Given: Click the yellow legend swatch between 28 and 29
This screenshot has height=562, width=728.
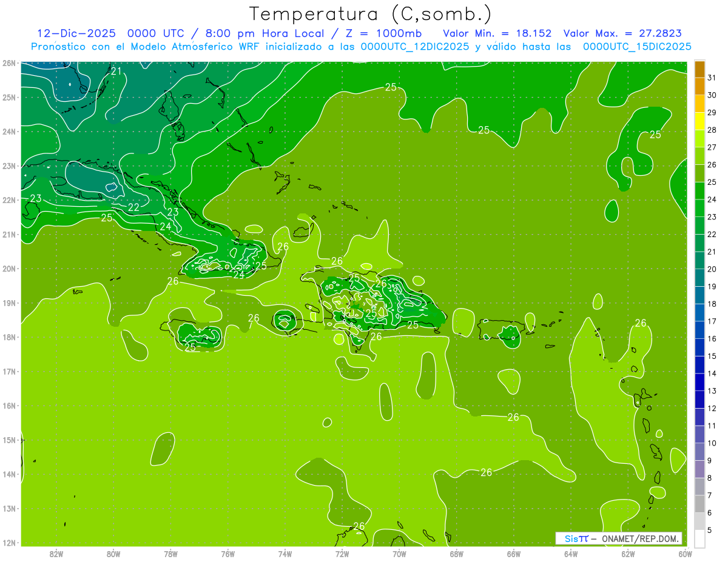Looking at the screenshot, I should click(x=699, y=121).
